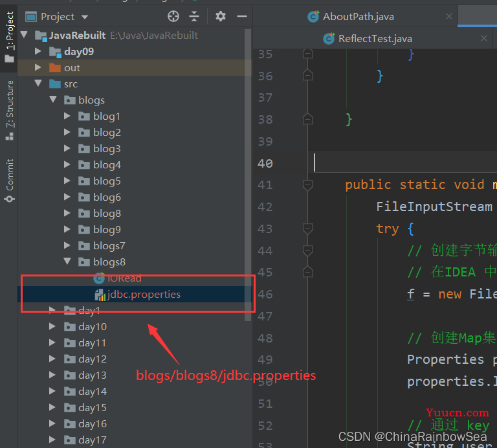This screenshot has width=497, height=448.
Task: Toggle the 1: Project side tab
Action: 10,36
